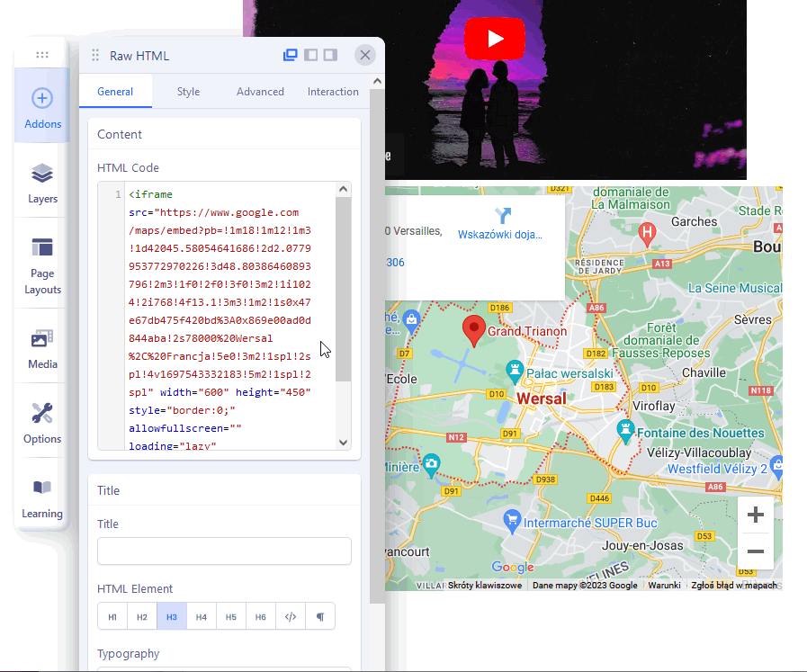Open Page Layouts in sidebar
This screenshot has height=672, width=807.
coord(42,264)
